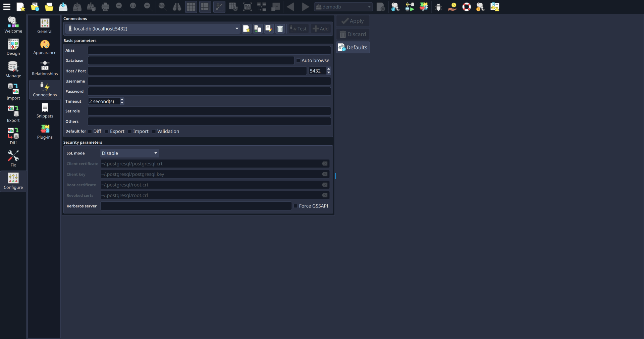This screenshot has width=644, height=339.
Task: Switch to the Appearance settings section
Action: [x=44, y=47]
